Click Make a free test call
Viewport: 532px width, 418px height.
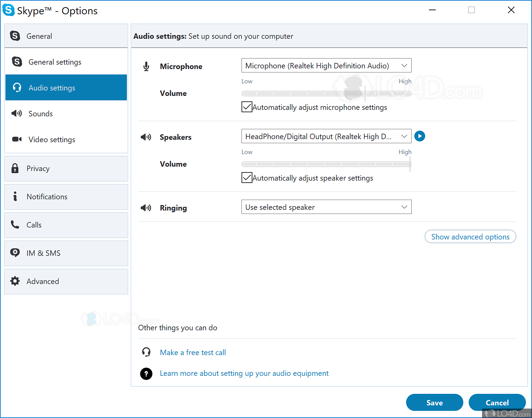pyautogui.click(x=193, y=352)
